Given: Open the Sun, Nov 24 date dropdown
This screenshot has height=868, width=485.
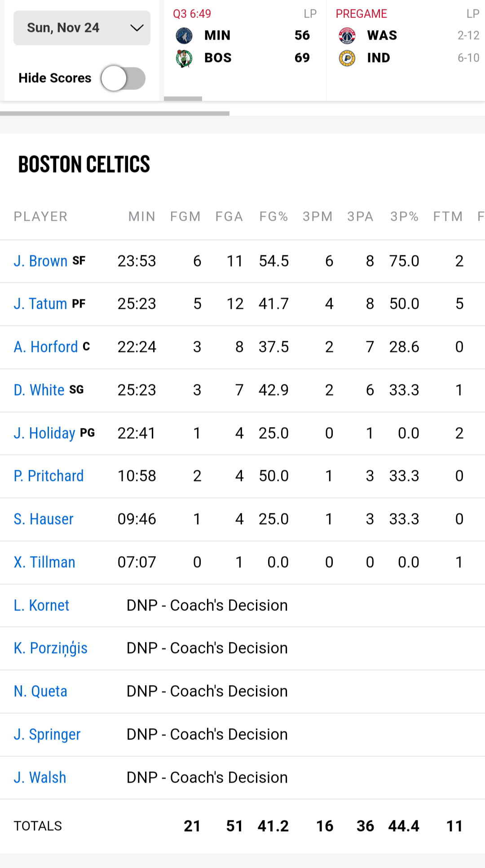Looking at the screenshot, I should click(x=82, y=28).
